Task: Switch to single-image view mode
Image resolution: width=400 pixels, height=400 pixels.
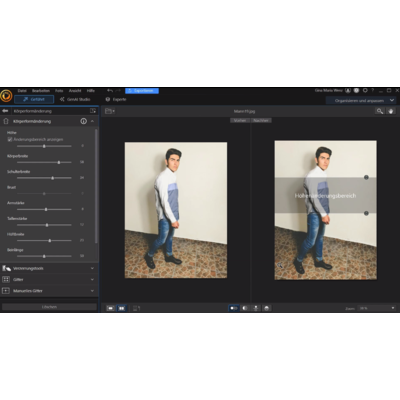Action: tap(110, 308)
